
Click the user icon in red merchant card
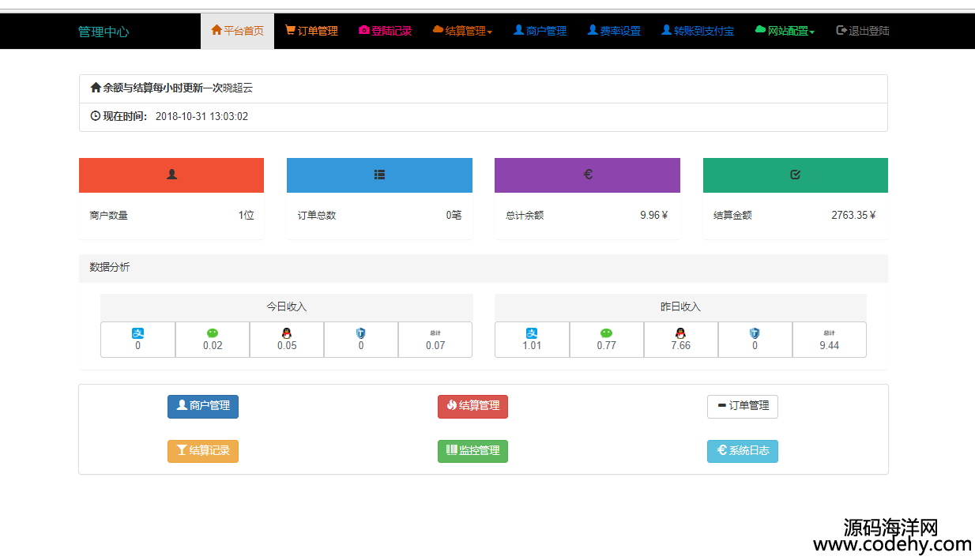171,175
